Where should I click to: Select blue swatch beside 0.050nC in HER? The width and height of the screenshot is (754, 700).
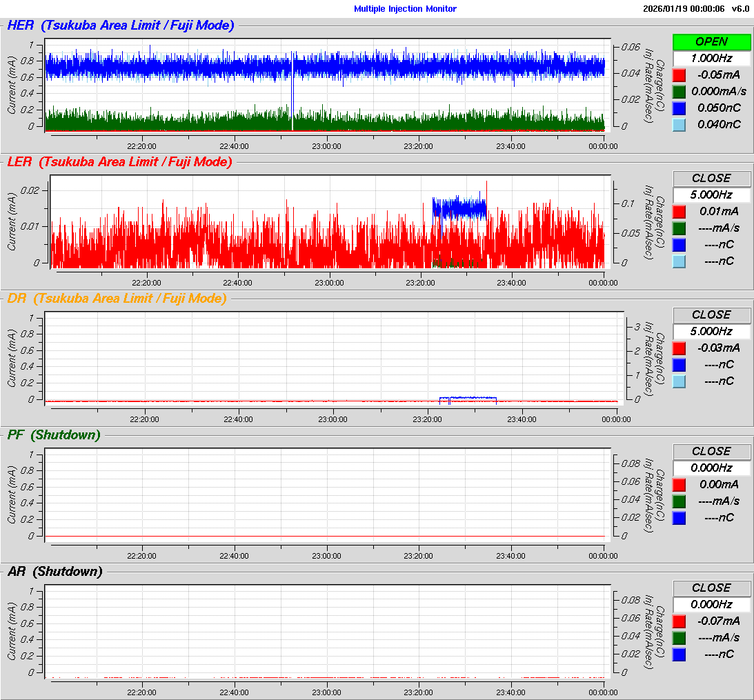[x=679, y=108]
